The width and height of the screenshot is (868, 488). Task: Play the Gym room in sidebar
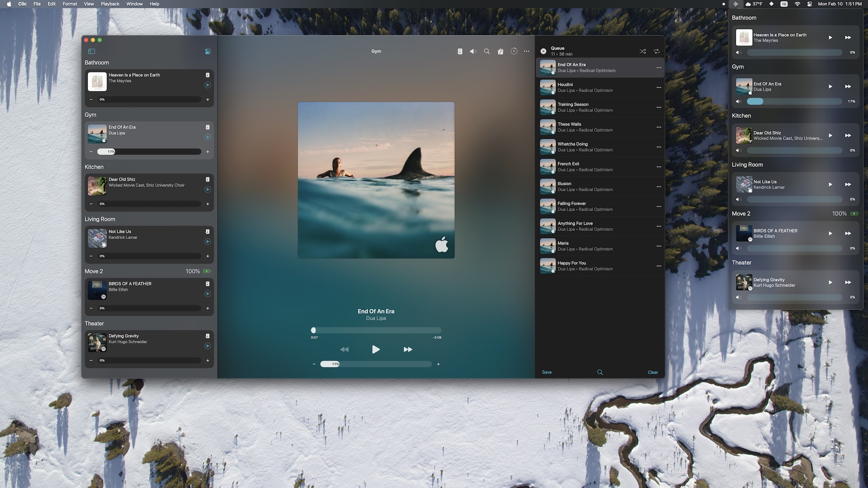pos(208,137)
